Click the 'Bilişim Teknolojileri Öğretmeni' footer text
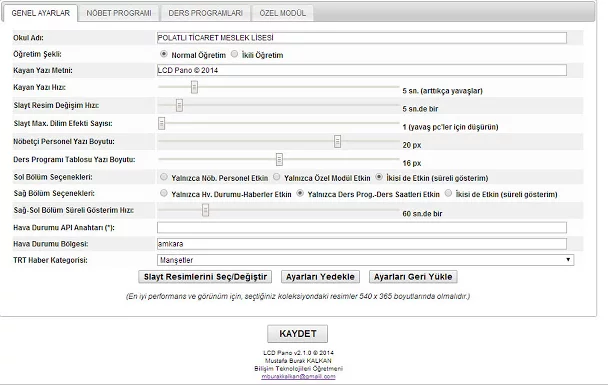The height and width of the screenshot is (385, 608). click(x=298, y=368)
